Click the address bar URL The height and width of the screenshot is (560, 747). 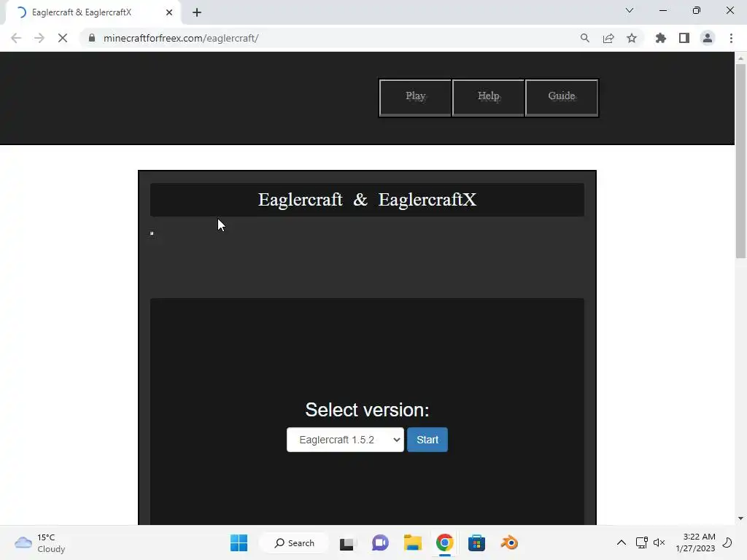tap(181, 38)
